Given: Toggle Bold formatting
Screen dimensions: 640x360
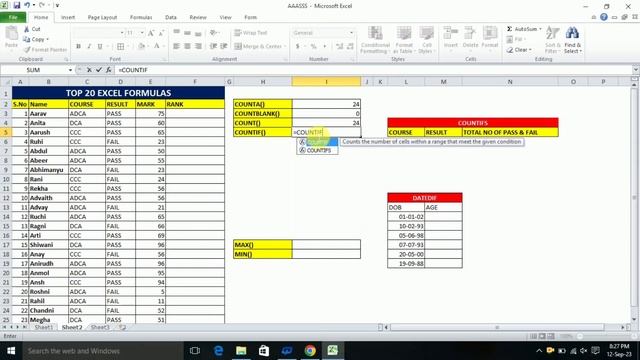Looking at the screenshot, I should tap(78, 47).
